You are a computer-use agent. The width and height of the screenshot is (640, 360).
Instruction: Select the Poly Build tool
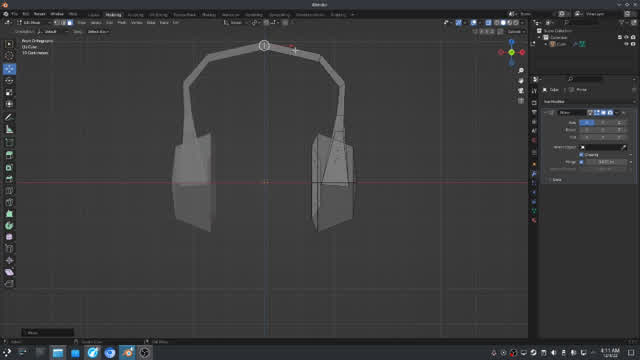point(9,214)
